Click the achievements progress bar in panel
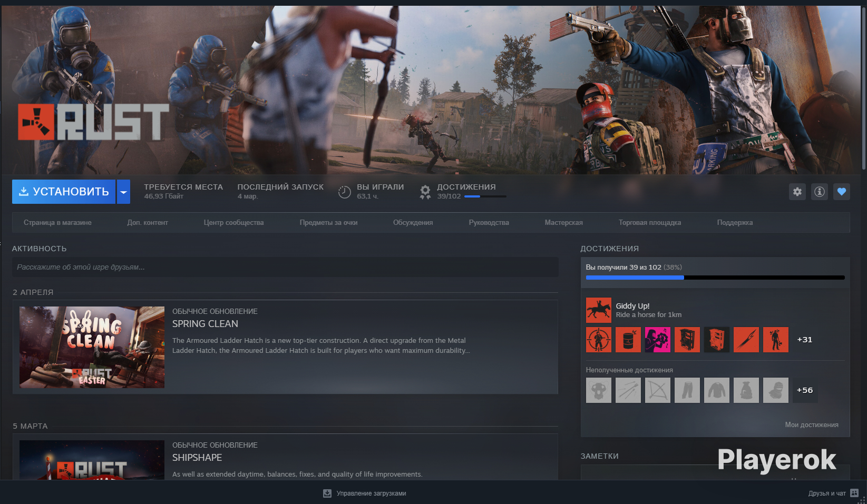 (x=715, y=278)
